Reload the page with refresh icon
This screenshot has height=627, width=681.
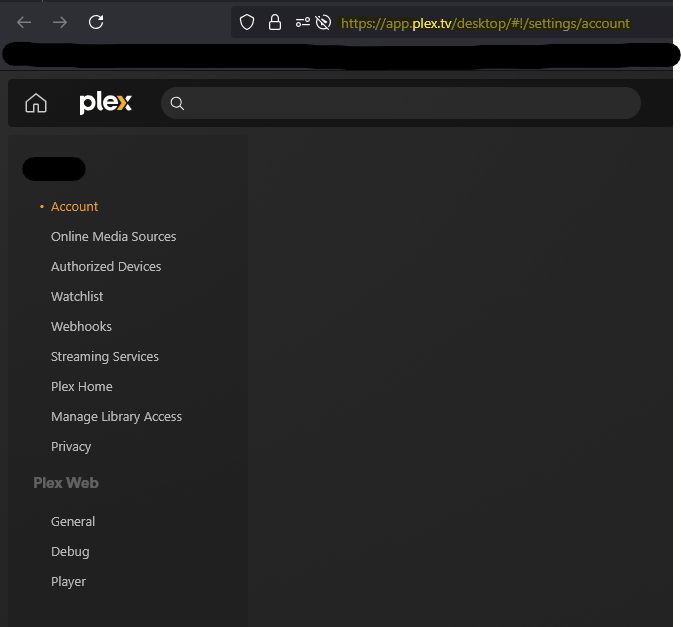(96, 22)
